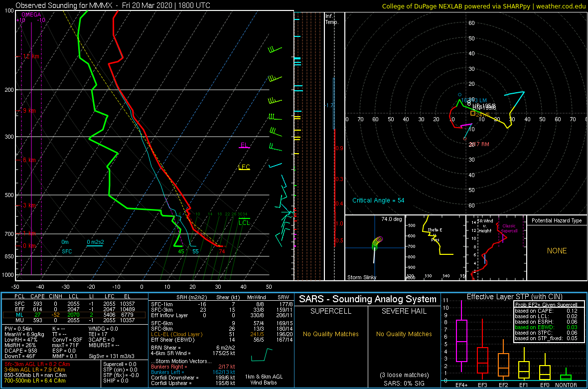Click the Inf. Temp. column heading
Viewport: 588px width, 389px height.
click(x=332, y=19)
